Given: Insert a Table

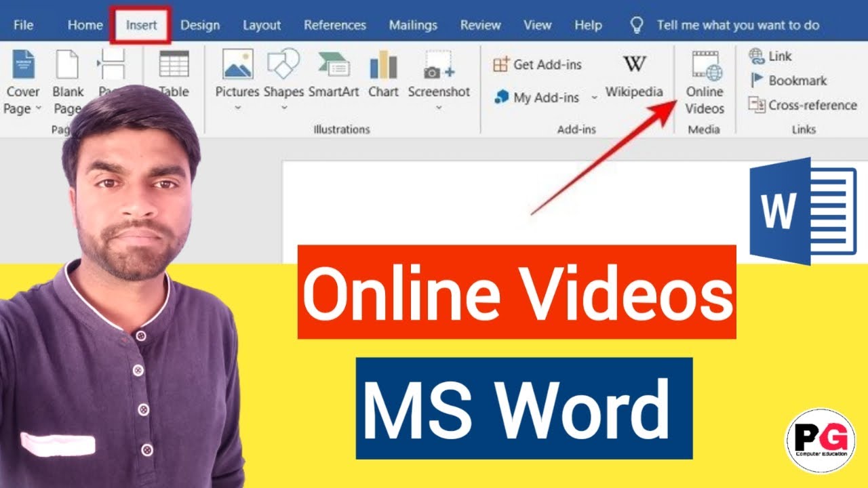Looking at the screenshot, I should tap(174, 75).
